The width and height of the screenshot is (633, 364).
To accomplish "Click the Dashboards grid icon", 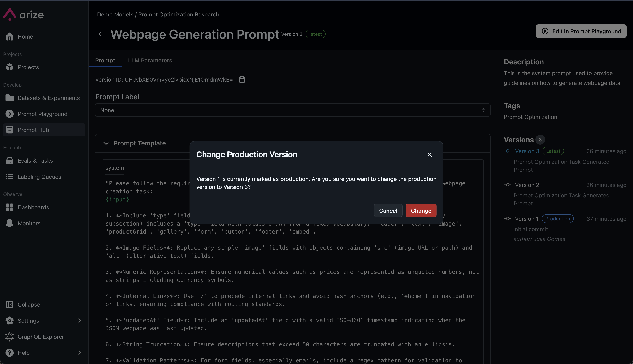I will tap(10, 207).
